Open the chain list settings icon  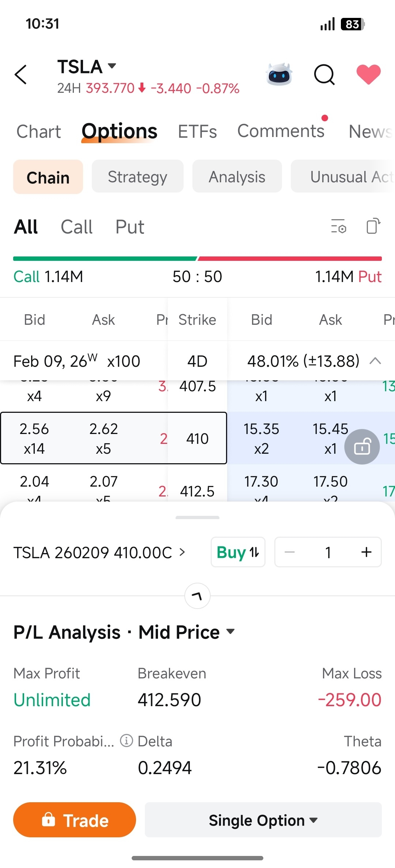click(339, 226)
